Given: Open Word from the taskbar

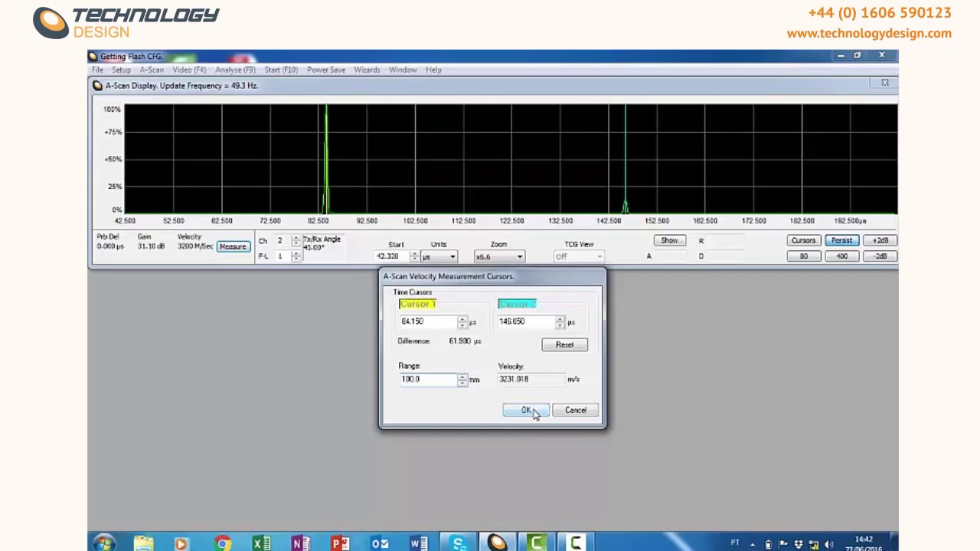Looking at the screenshot, I should tap(419, 543).
